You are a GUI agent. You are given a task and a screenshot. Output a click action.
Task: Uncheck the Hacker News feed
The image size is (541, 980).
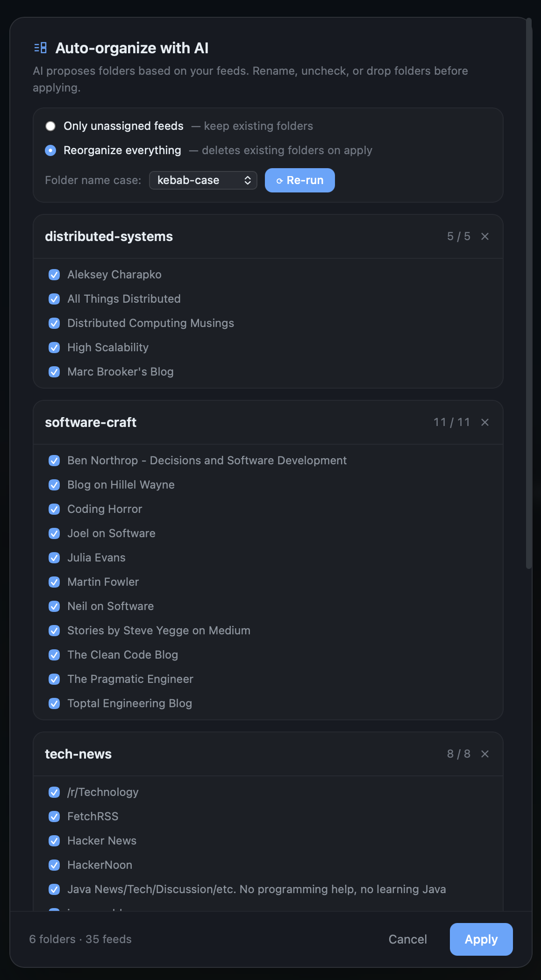coord(54,841)
